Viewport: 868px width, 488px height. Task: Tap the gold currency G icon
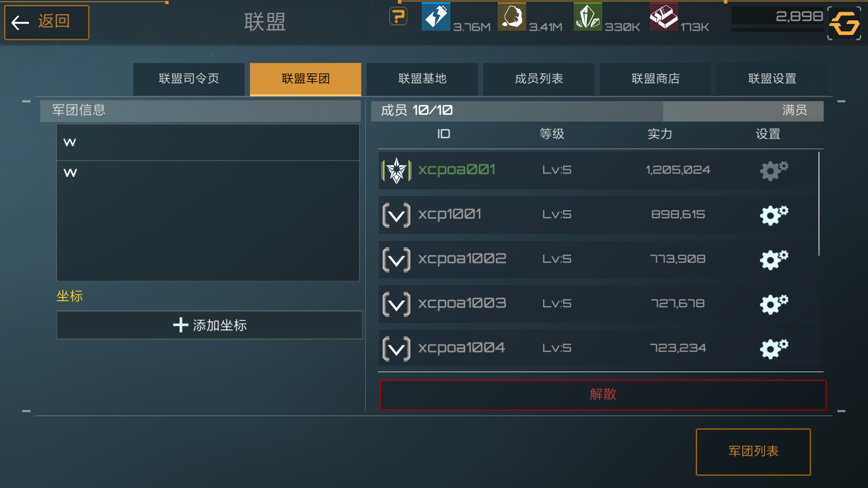(844, 23)
